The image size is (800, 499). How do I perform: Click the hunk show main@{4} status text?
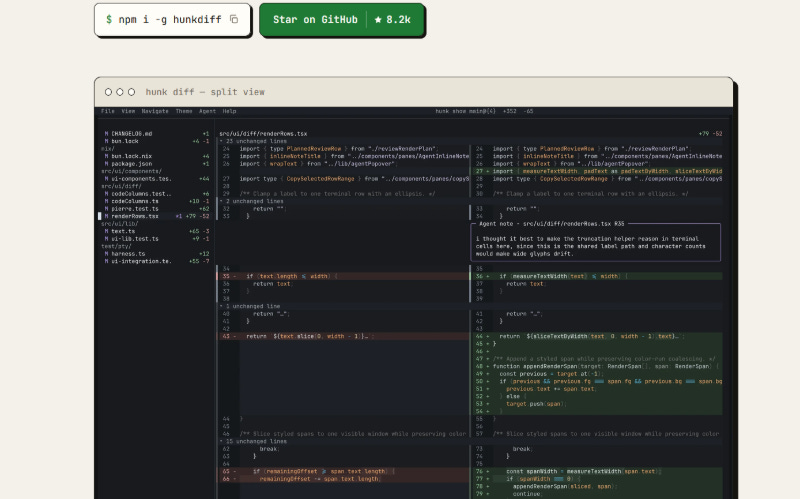pyautogui.click(x=465, y=111)
